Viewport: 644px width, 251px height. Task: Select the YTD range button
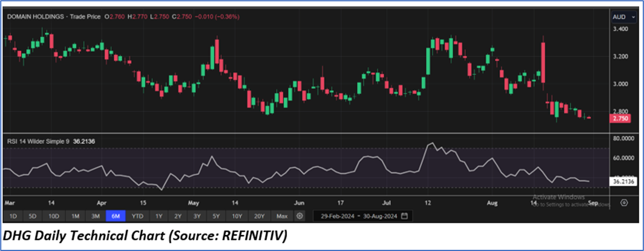137,216
